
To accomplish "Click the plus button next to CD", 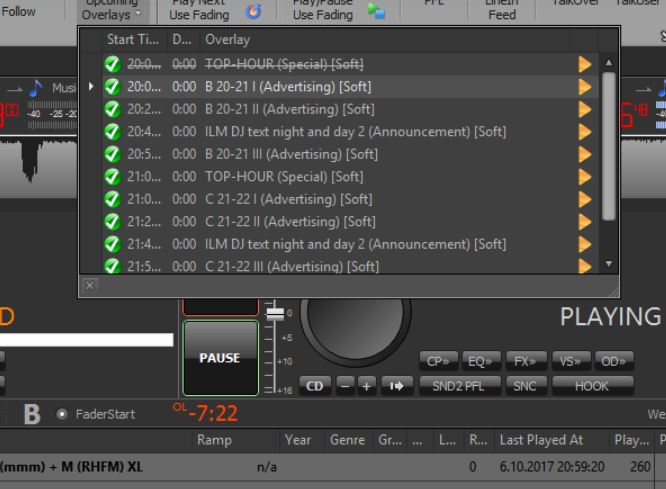I will tap(366, 385).
